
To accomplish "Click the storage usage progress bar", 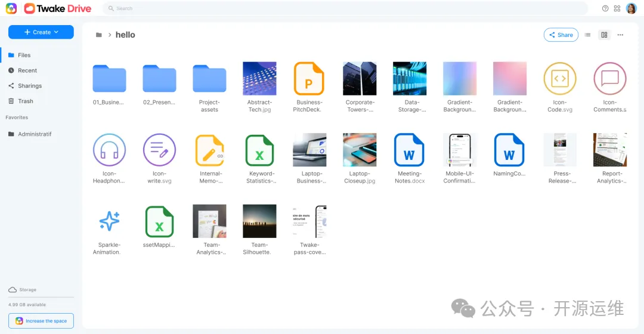I will 41,297.
